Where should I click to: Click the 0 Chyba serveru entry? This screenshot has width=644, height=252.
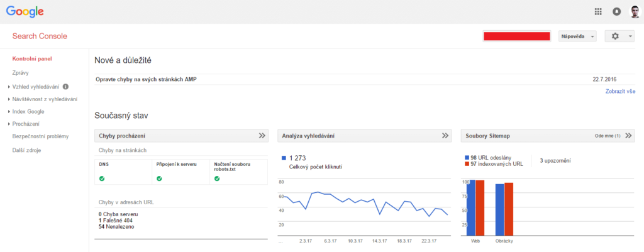(118, 214)
